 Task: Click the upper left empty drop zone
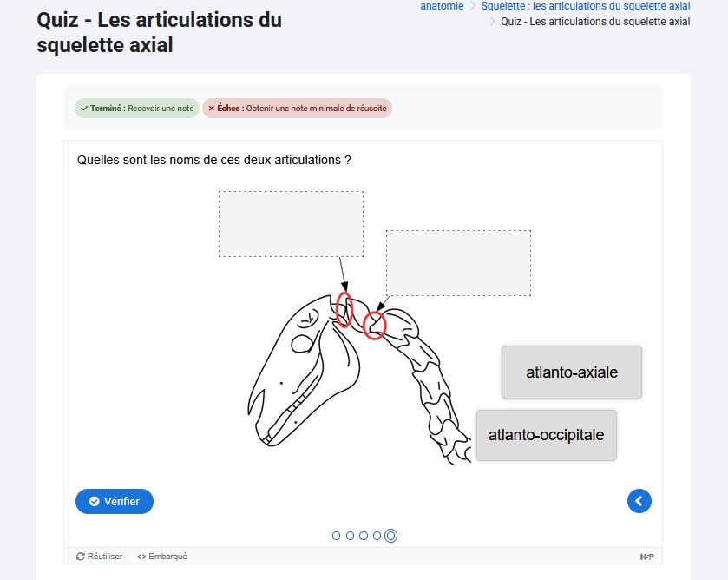pyautogui.click(x=291, y=223)
